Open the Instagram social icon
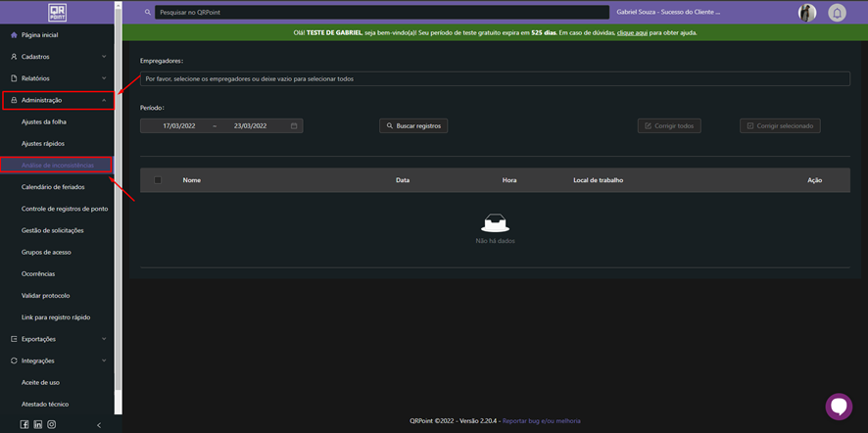Viewport: 868px width, 433px height. click(52, 424)
